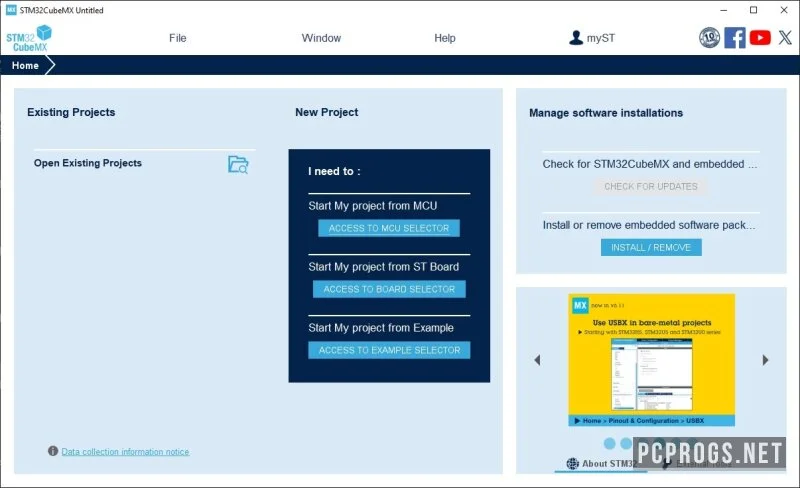Click 'Start My project from MCU' text
Viewport: 800px width, 488px height.
(372, 206)
